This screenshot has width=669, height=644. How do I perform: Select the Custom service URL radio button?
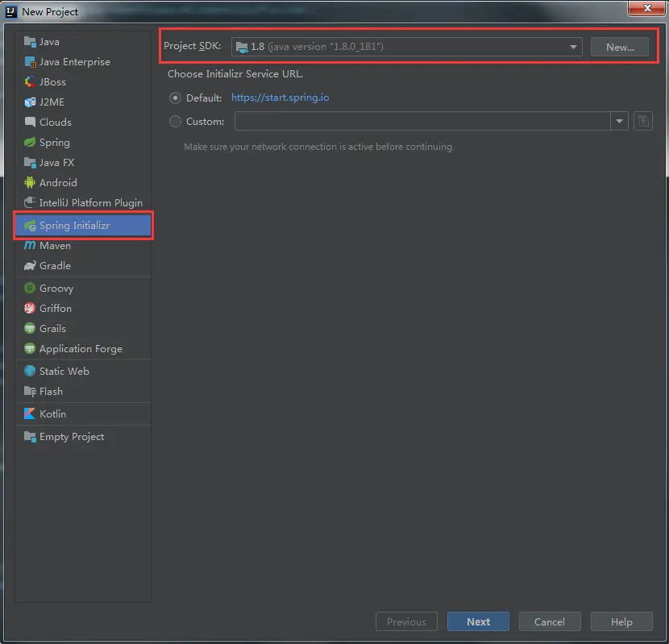pyautogui.click(x=175, y=121)
